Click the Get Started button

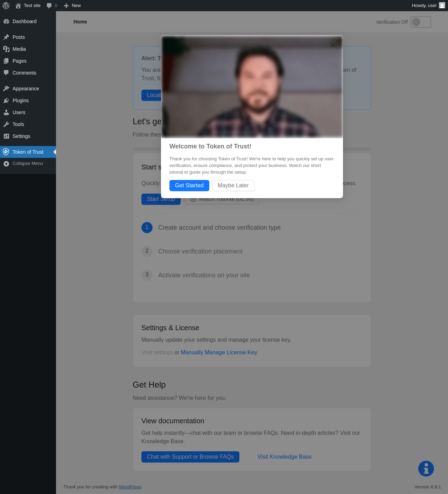coord(189,186)
